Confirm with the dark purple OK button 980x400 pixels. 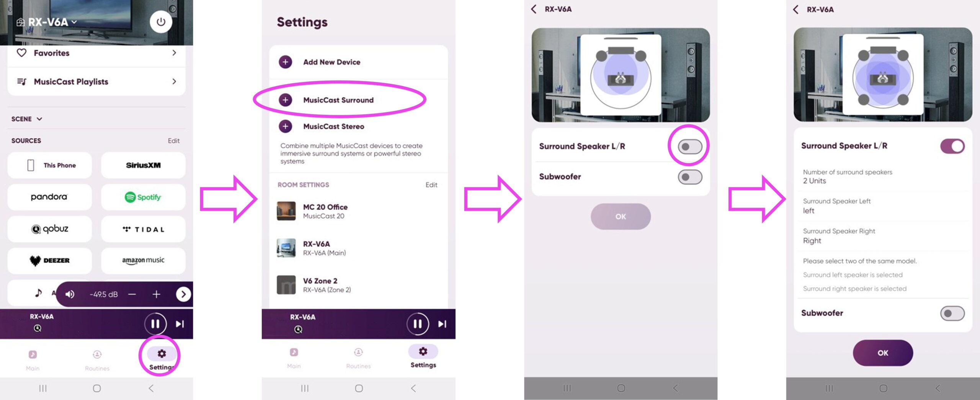pyautogui.click(x=883, y=353)
